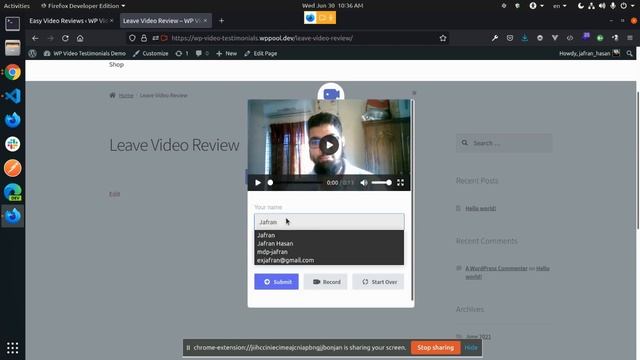Launch Google Chrome from the dock
The width and height of the screenshot is (640, 360).
point(13,72)
